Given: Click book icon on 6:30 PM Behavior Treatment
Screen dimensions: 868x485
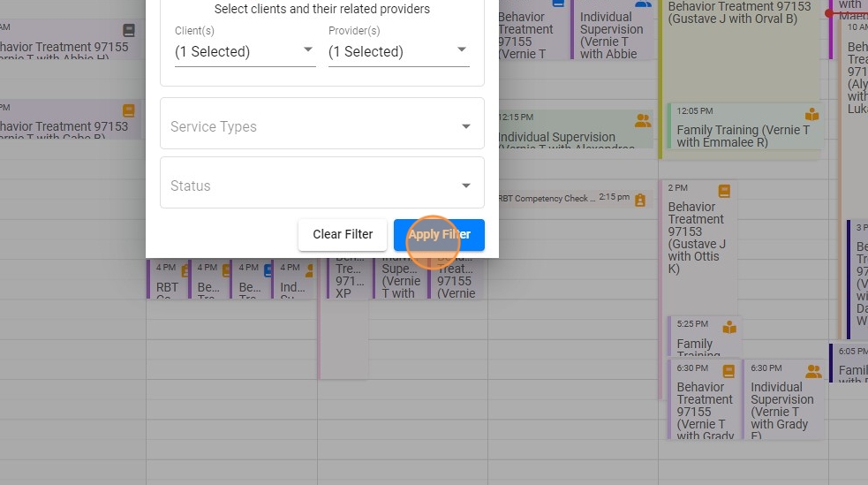Looking at the screenshot, I should 728,371.
